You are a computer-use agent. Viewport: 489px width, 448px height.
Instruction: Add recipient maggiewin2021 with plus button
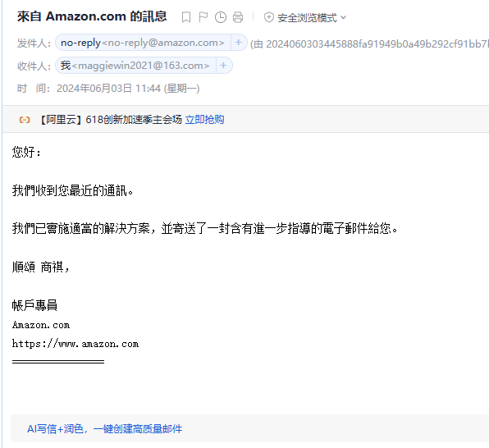(x=223, y=66)
